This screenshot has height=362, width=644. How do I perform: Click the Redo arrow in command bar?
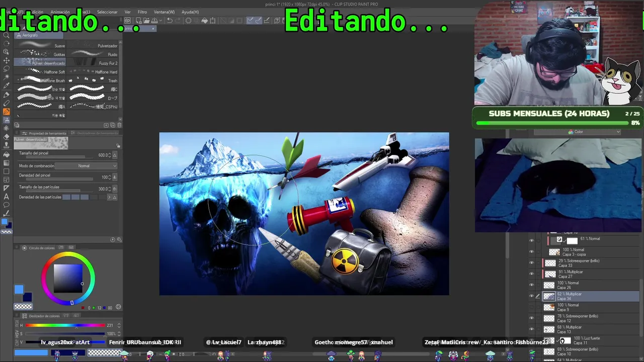click(178, 21)
